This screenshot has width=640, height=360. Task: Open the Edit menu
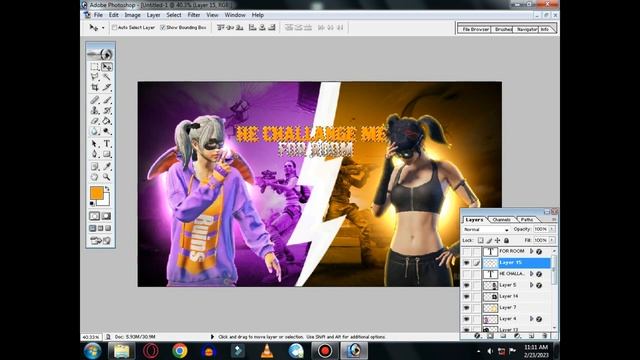[113, 15]
